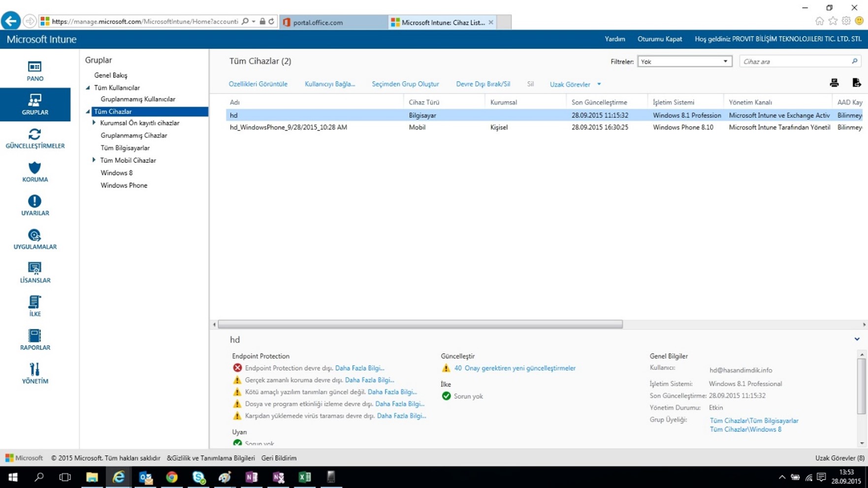Open the İLKE policy section

click(x=34, y=306)
